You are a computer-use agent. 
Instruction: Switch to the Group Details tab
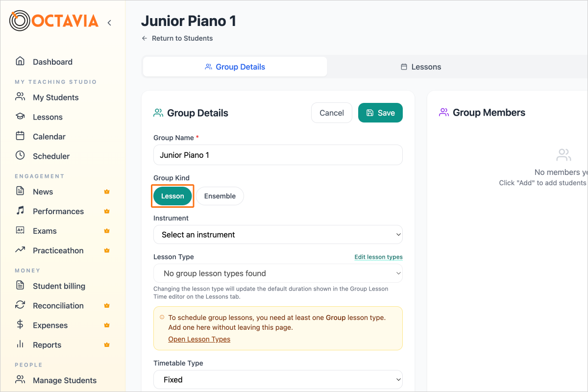click(235, 67)
